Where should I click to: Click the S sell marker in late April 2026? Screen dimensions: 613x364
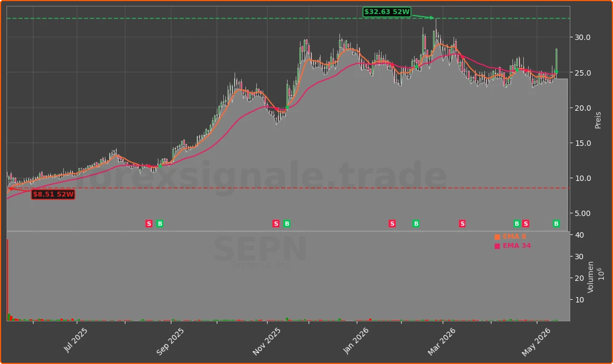pos(526,224)
